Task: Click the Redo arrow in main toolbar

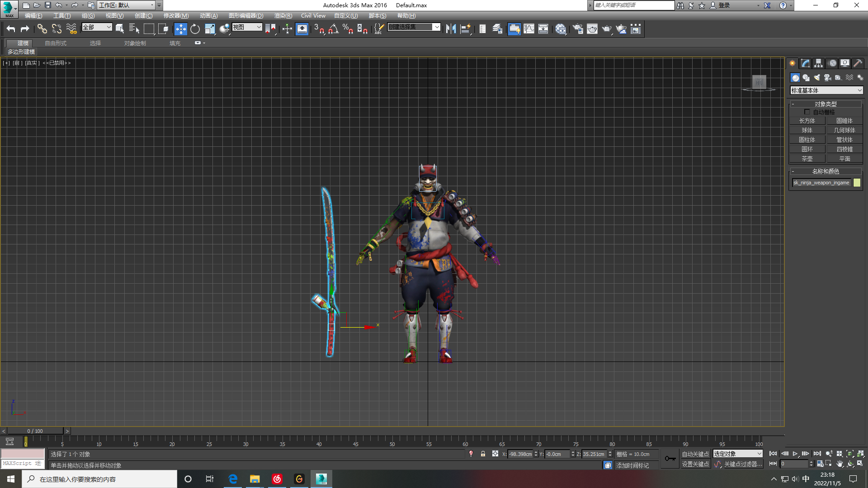Action: pyautogui.click(x=25, y=29)
